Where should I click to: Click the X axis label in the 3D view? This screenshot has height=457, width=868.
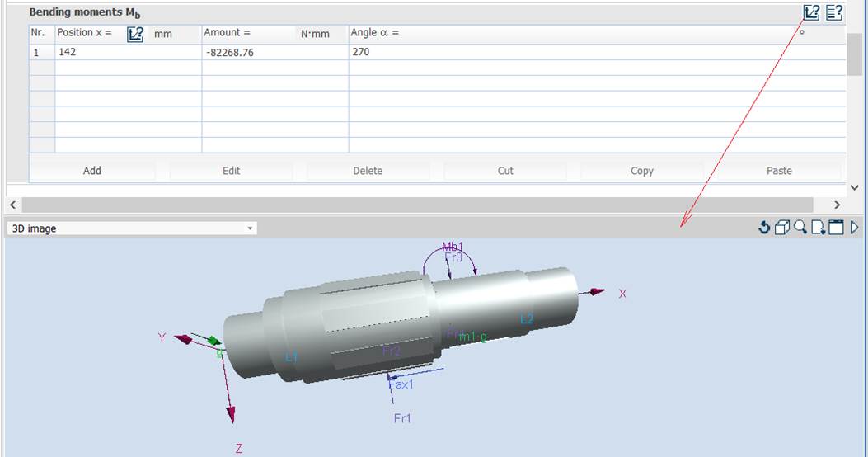[622, 294]
